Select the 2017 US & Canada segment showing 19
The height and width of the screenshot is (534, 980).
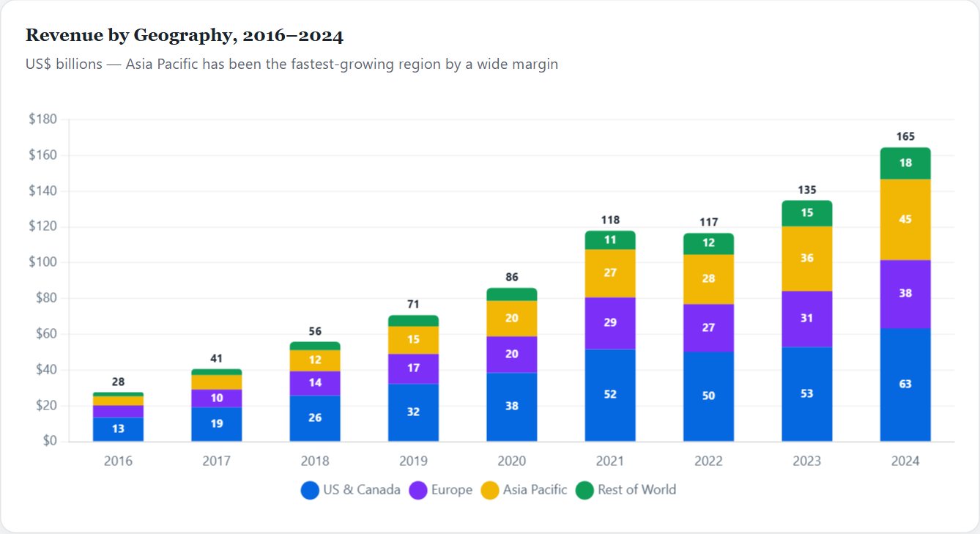click(217, 424)
